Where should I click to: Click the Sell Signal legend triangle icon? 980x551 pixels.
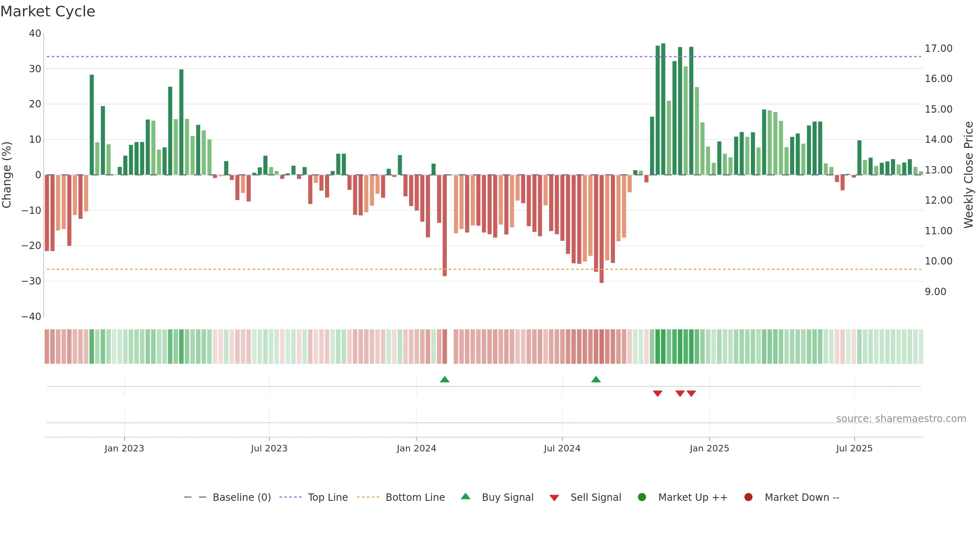[x=554, y=498]
